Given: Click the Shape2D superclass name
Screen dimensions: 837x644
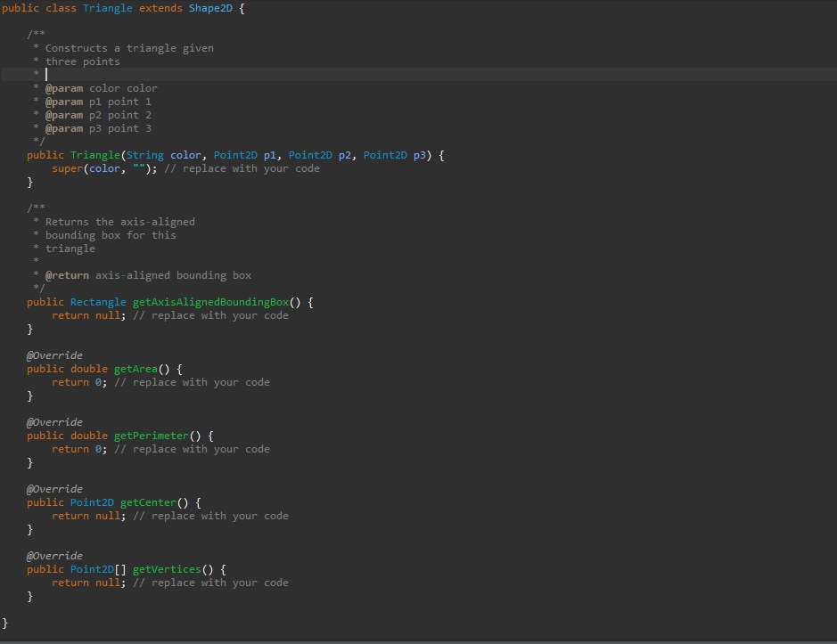Looking at the screenshot, I should coord(210,8).
